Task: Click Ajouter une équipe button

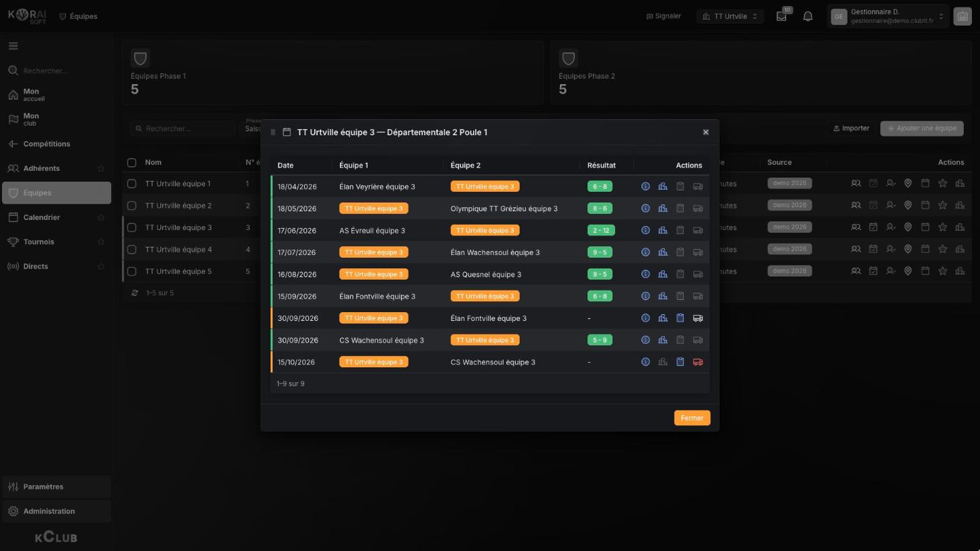Action: [x=922, y=128]
